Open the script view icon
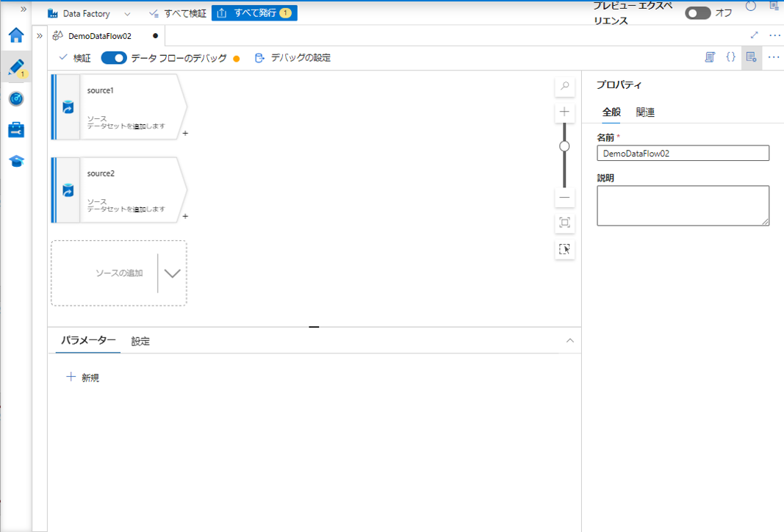 point(710,57)
